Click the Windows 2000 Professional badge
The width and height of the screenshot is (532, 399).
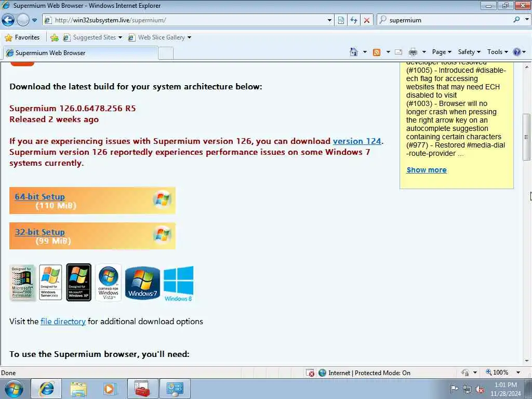click(22, 283)
